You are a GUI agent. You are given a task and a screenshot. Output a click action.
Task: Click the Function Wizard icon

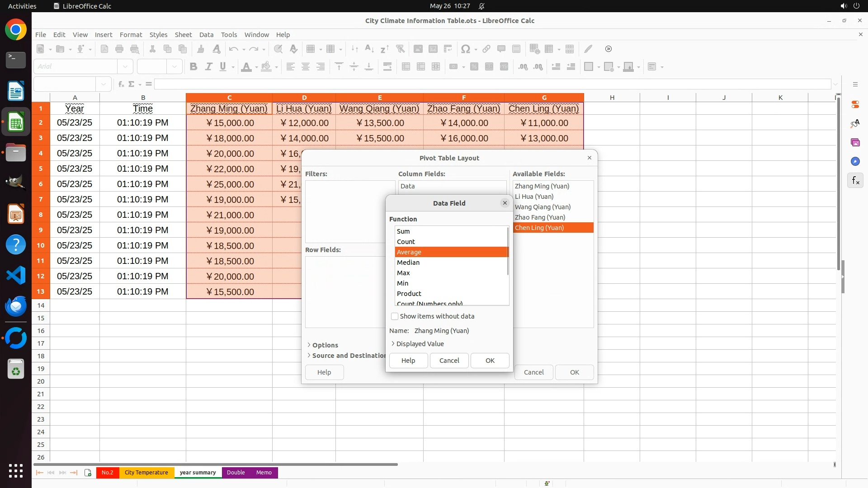121,84
